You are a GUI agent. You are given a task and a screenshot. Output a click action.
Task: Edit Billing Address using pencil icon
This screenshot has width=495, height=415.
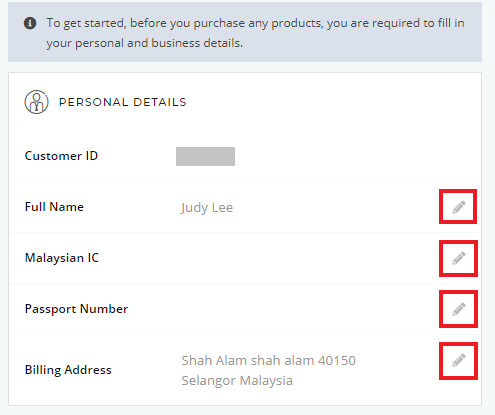[x=459, y=360]
